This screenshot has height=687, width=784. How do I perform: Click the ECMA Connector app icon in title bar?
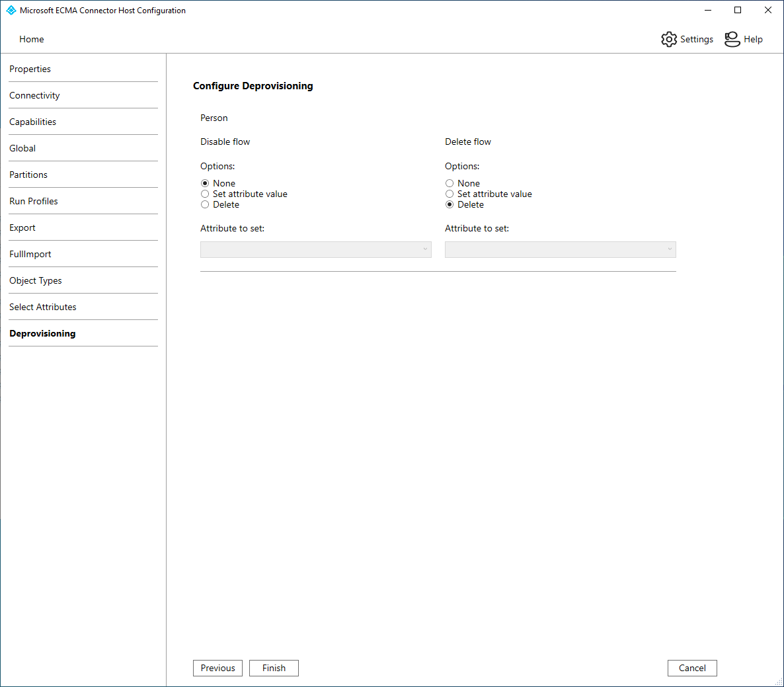(x=11, y=10)
